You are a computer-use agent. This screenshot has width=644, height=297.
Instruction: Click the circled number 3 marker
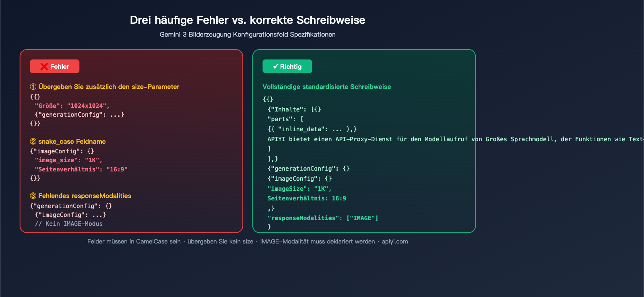33,196
